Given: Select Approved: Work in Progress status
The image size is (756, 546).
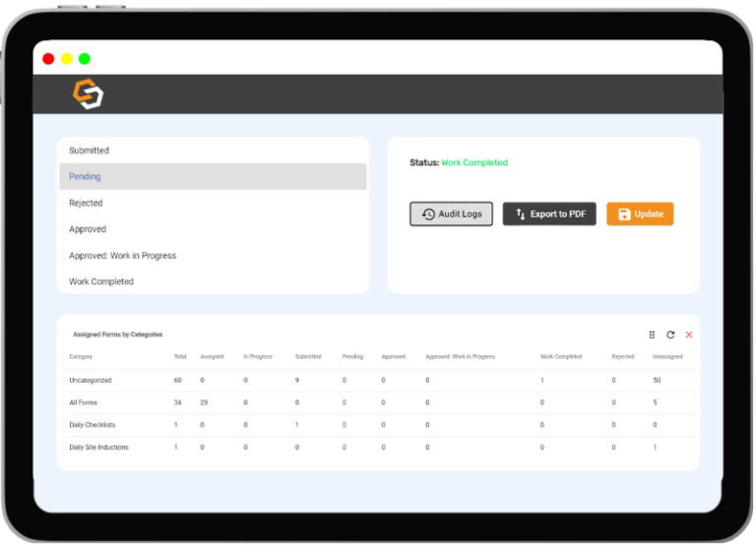Looking at the screenshot, I should coord(122,256).
